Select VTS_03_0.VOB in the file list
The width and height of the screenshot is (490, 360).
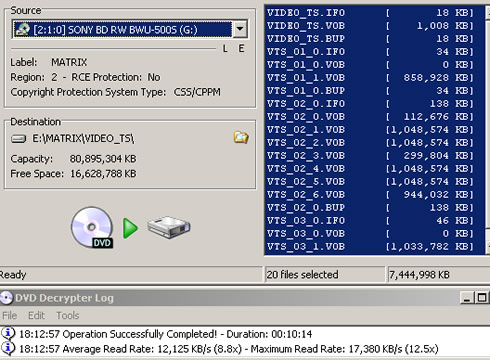[374, 234]
